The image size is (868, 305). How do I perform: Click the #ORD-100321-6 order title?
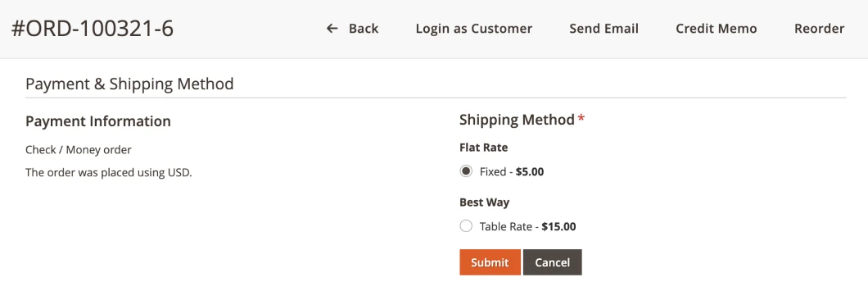pos(93,29)
